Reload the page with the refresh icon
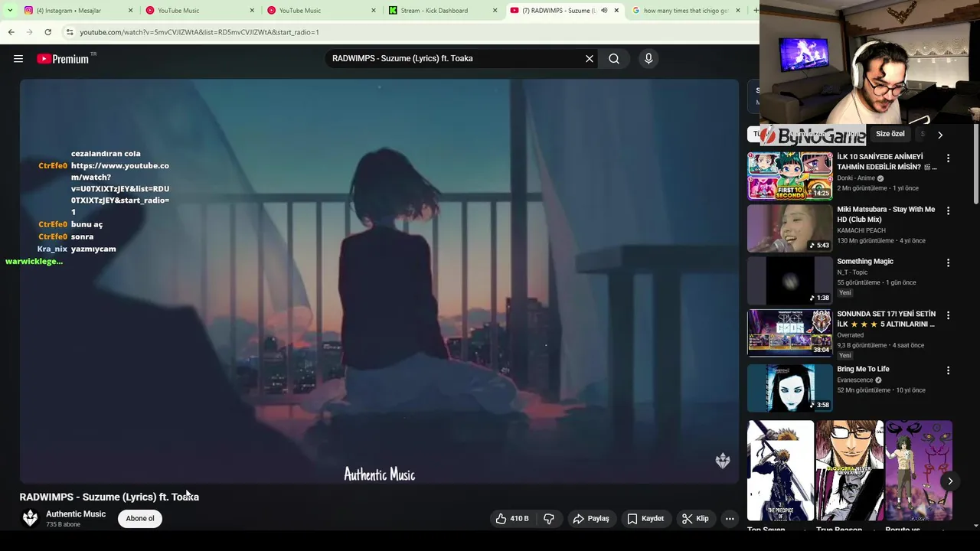The height and width of the screenshot is (551, 980). (47, 32)
